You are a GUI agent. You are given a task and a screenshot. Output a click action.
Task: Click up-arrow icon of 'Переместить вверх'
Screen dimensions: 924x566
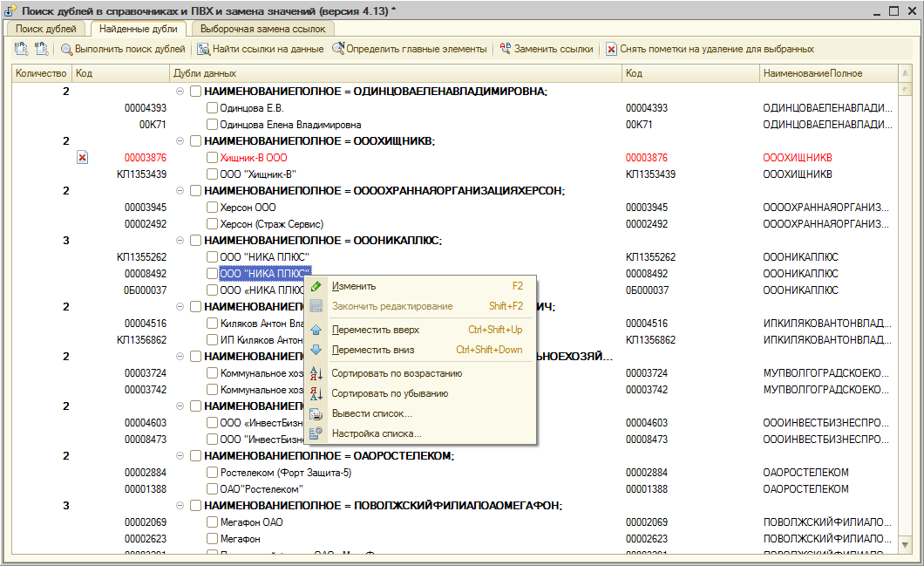coord(316,330)
